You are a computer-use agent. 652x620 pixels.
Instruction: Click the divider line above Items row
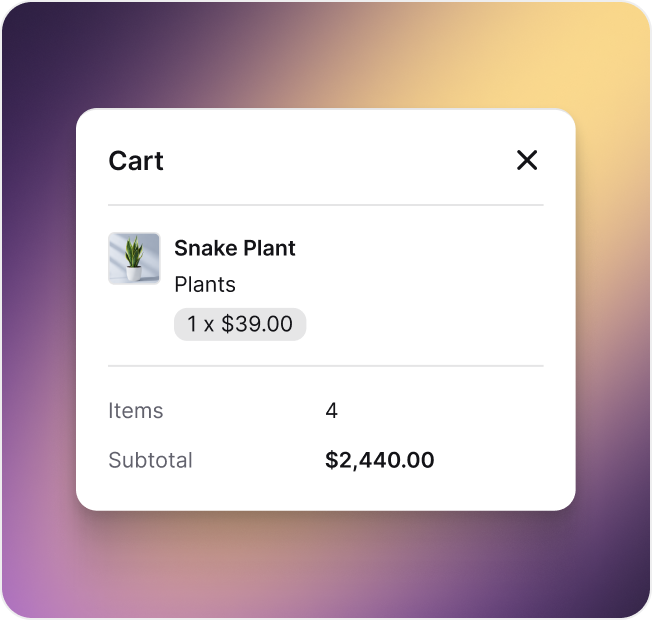click(326, 366)
